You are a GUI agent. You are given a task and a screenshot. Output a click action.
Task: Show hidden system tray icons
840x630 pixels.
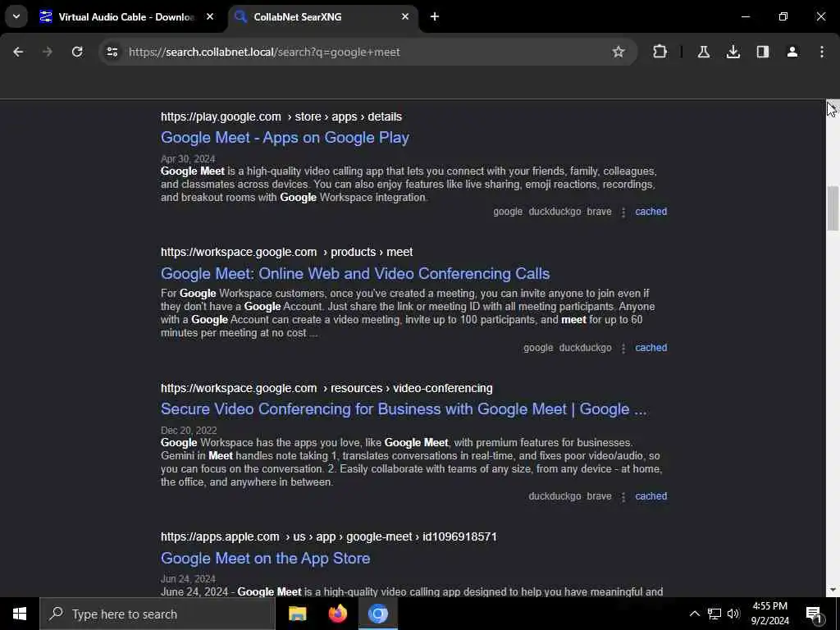[x=694, y=614]
